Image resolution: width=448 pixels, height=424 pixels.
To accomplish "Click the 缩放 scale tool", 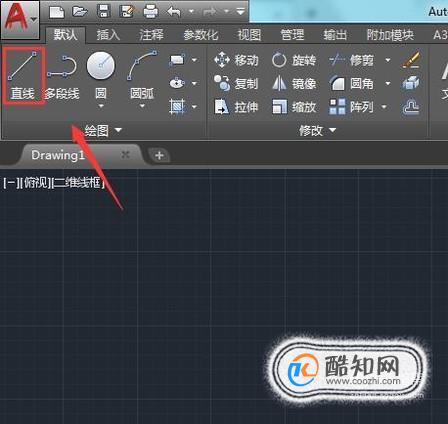I will tap(294, 107).
